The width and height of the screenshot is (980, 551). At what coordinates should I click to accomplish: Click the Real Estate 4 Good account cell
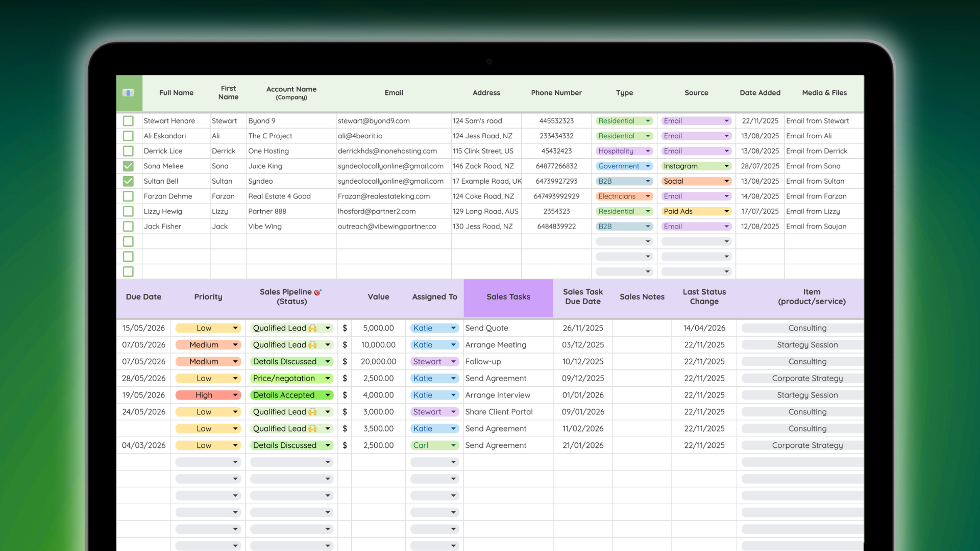pos(291,196)
